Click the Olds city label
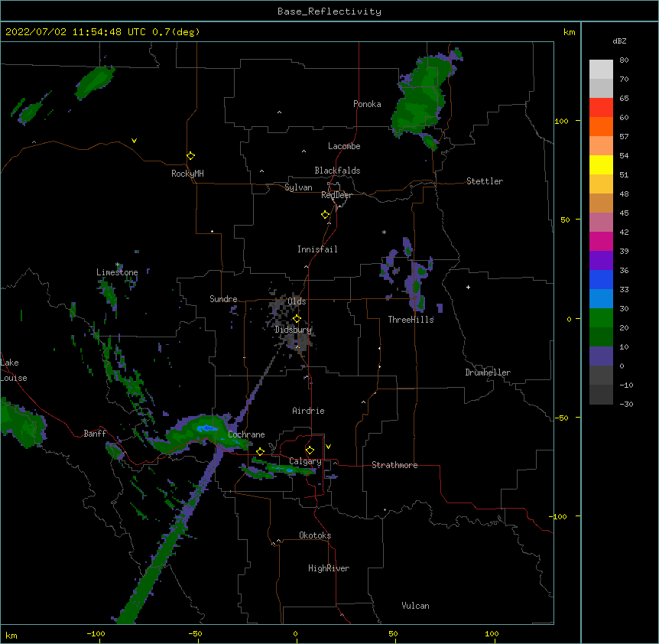This screenshot has height=644, width=659. click(297, 301)
